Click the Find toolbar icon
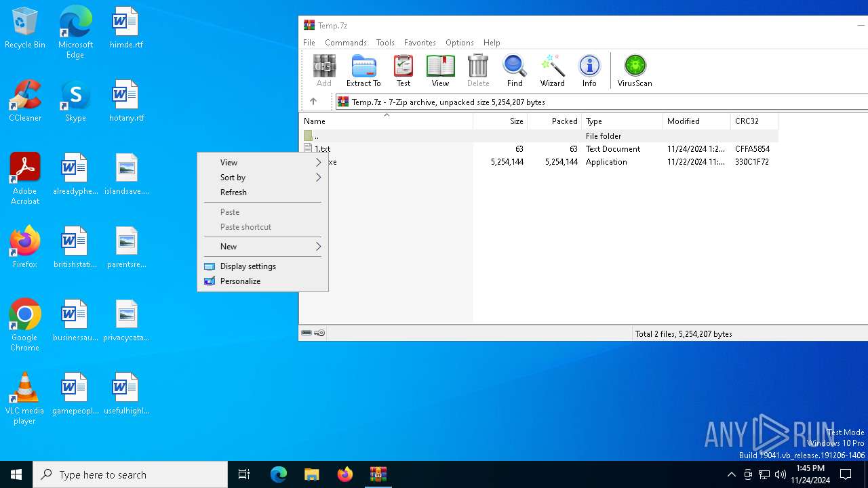Viewport: 868px width, 488px height. (x=515, y=71)
